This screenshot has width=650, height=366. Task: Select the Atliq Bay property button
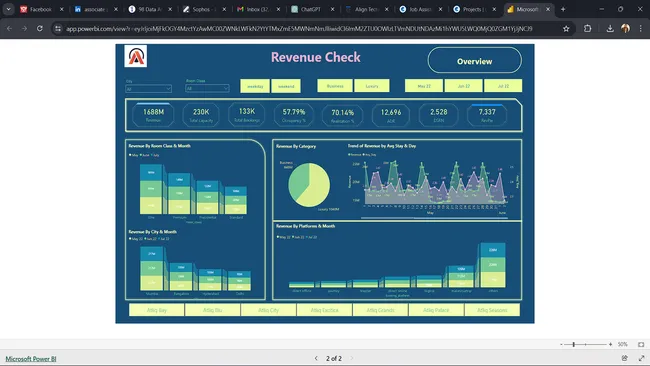(157, 310)
